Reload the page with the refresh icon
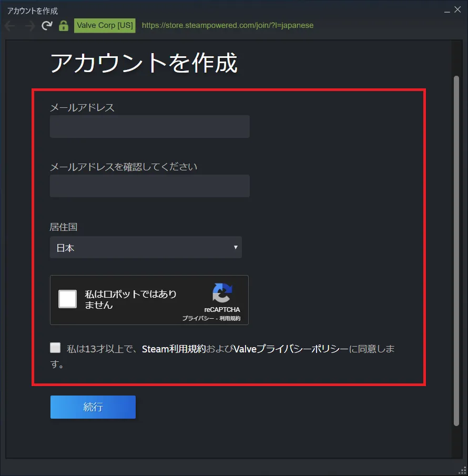 pos(47,25)
